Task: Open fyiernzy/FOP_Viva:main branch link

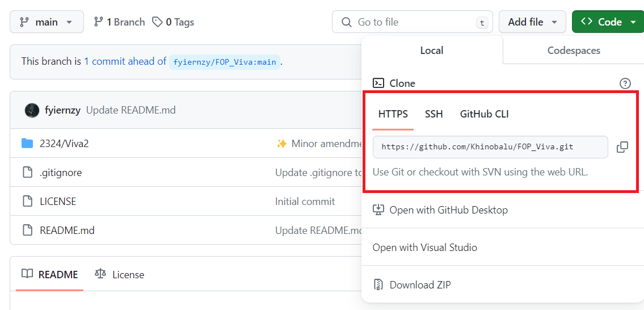Action: pyautogui.click(x=224, y=62)
